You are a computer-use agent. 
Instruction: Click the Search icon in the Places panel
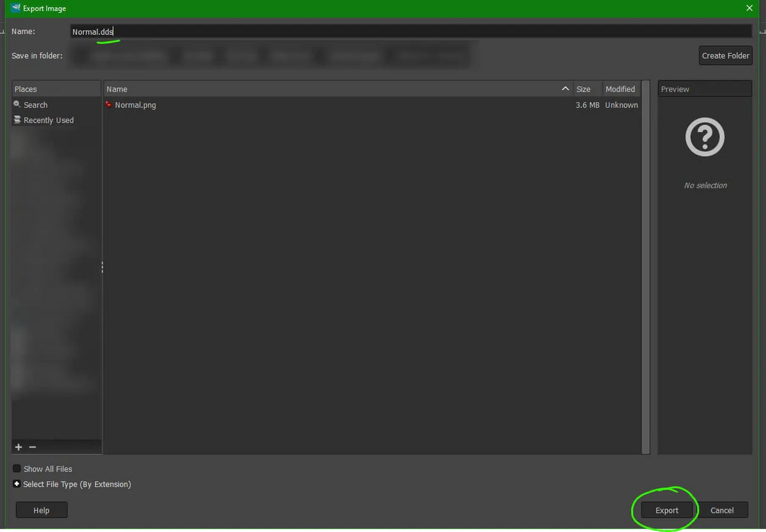tap(16, 105)
